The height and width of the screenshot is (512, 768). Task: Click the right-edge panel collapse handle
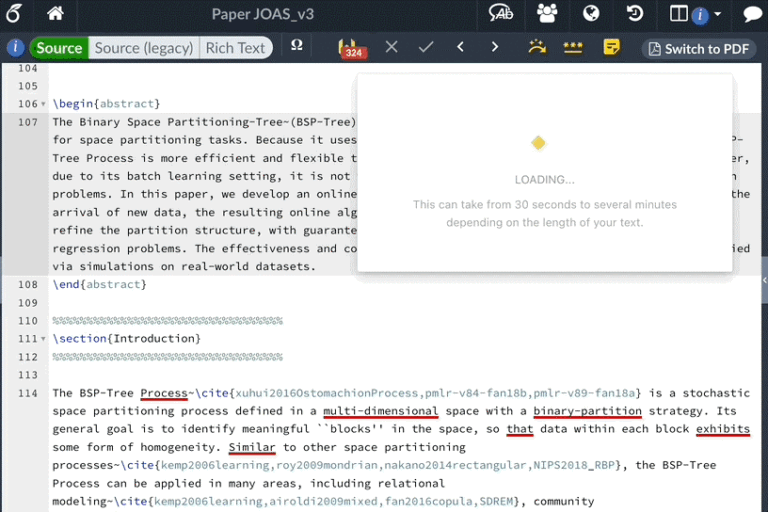(x=765, y=281)
